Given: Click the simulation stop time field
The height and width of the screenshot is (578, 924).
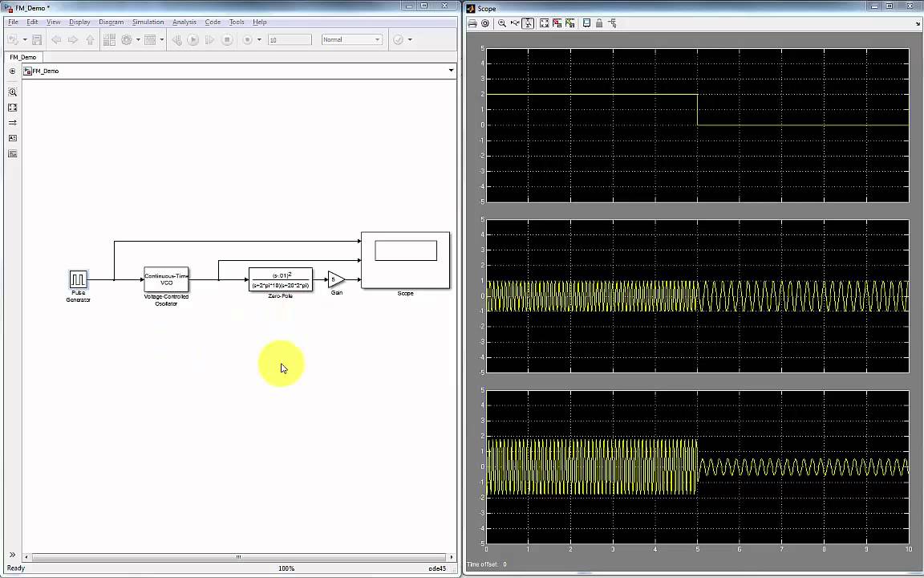Looking at the screenshot, I should click(290, 39).
